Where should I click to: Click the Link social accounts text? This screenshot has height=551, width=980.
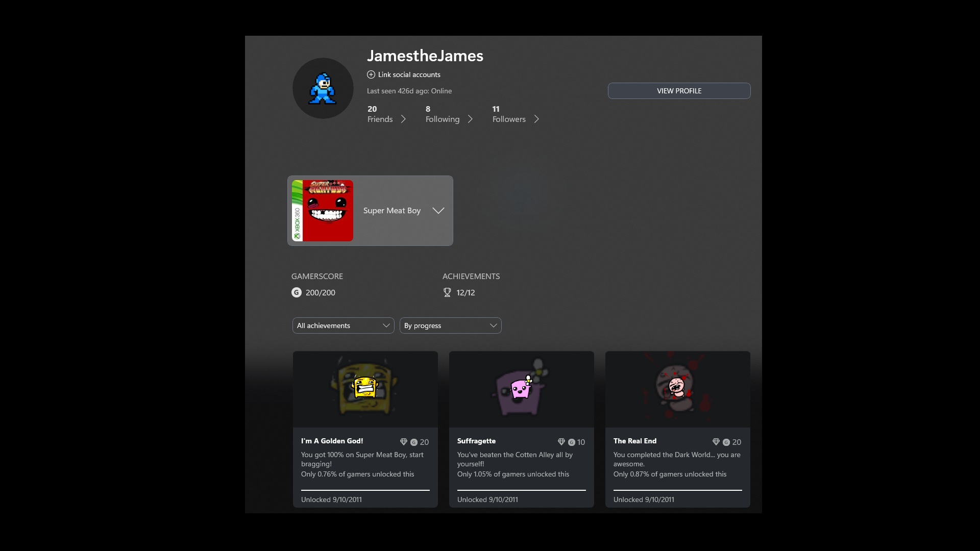[x=409, y=74]
